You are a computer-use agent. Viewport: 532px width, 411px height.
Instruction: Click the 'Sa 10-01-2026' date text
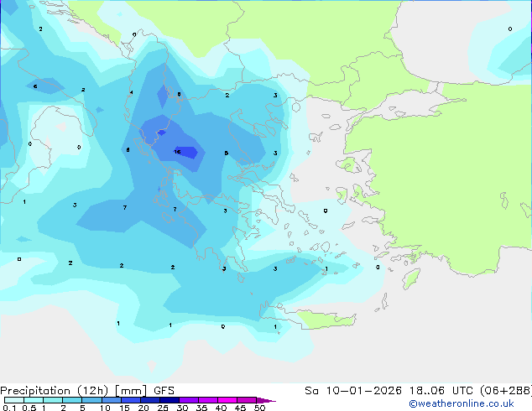tap(353, 391)
